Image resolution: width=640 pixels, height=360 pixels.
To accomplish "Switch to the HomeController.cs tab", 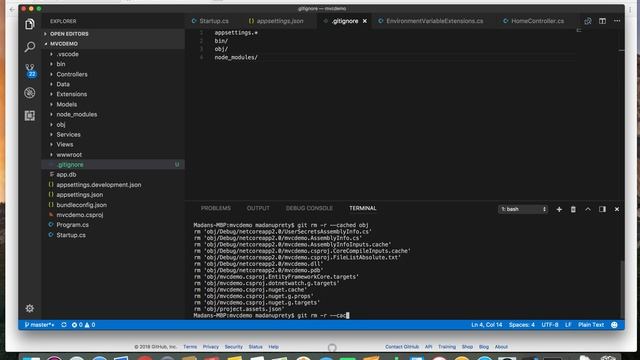I will point(534,21).
